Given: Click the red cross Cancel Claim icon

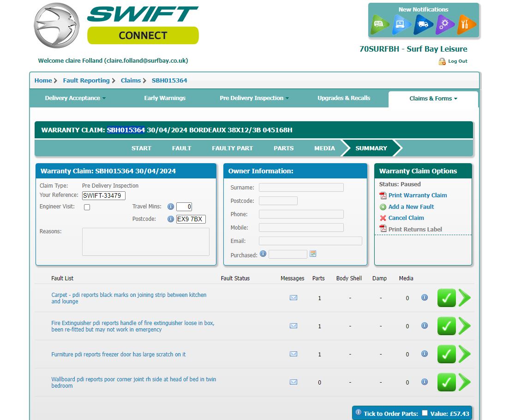Looking at the screenshot, I should point(383,218).
